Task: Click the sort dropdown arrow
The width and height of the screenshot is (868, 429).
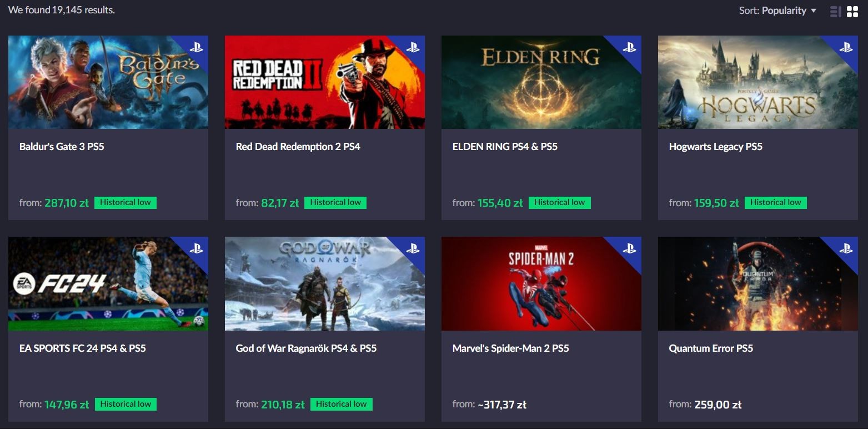Action: coord(814,11)
